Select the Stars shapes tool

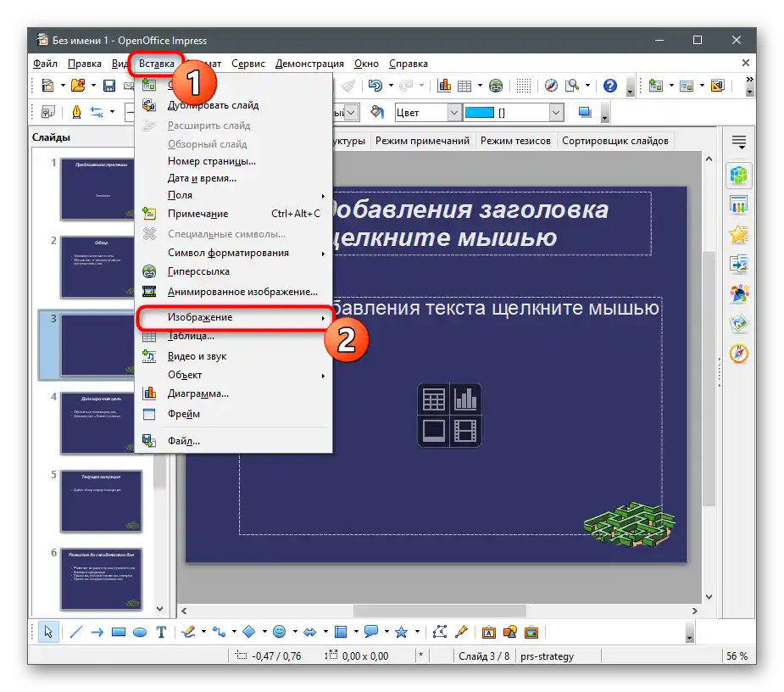pyautogui.click(x=402, y=632)
